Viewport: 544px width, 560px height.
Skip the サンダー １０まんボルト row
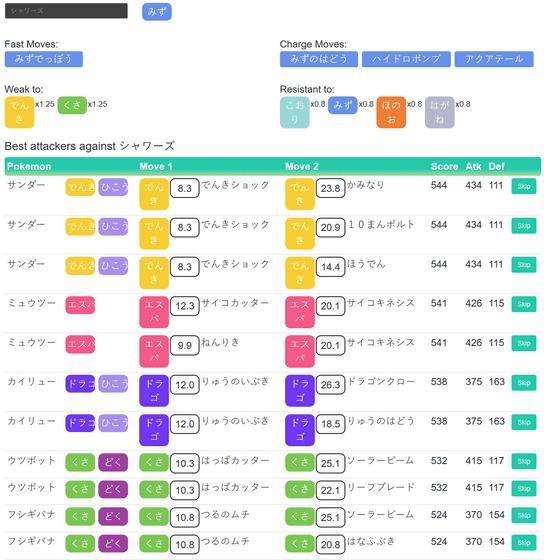524,226
